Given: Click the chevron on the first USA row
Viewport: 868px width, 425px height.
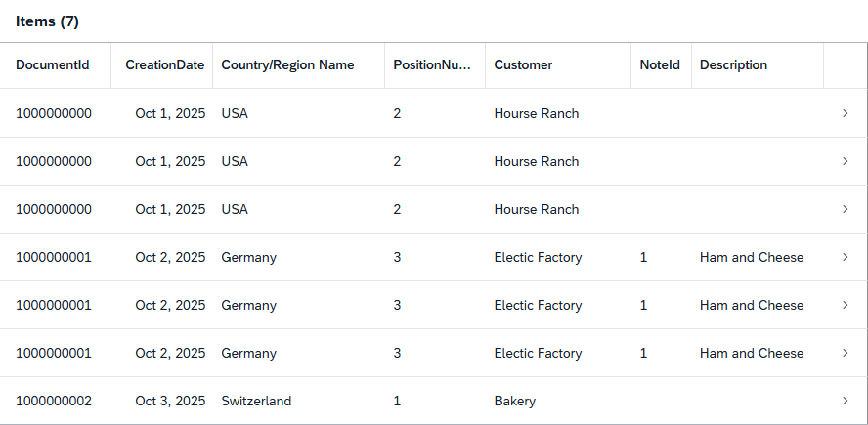Looking at the screenshot, I should pyautogui.click(x=845, y=113).
